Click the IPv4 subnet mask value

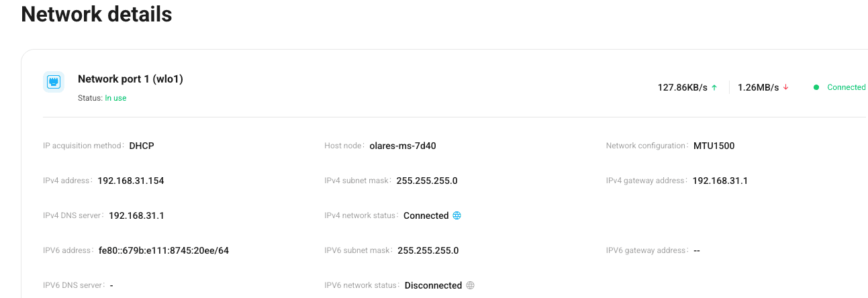pos(427,181)
